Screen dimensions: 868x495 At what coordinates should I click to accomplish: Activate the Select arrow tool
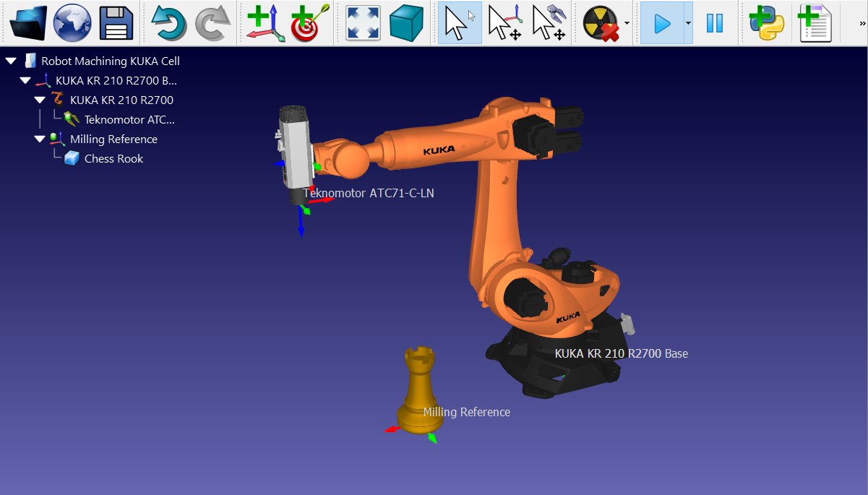[460, 23]
